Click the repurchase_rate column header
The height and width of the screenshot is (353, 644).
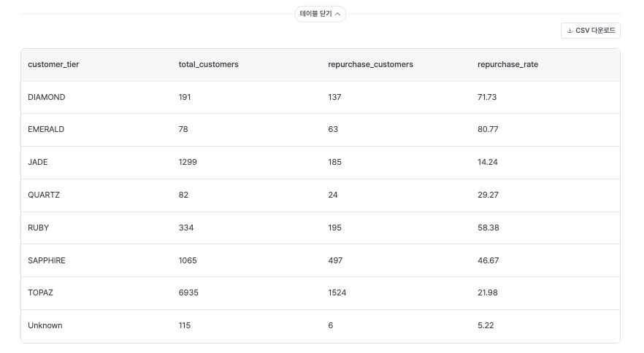(507, 65)
